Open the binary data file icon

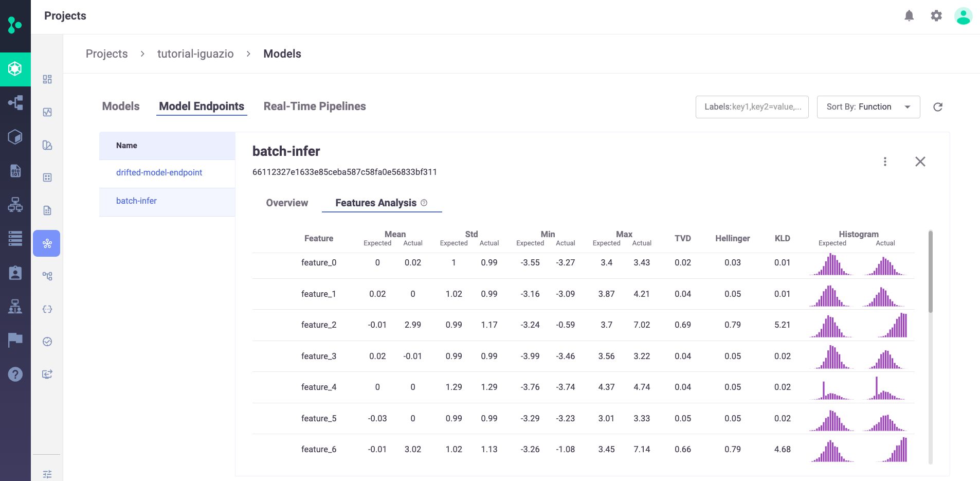[x=15, y=170]
